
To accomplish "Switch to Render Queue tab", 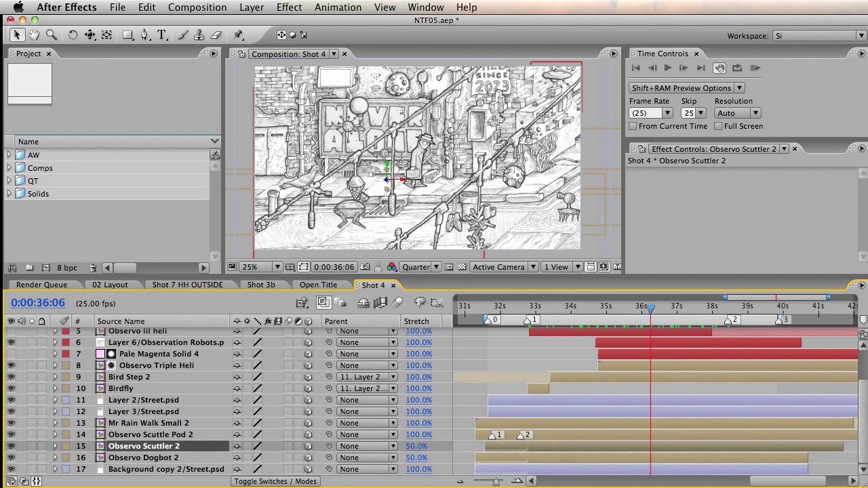I will pos(41,285).
